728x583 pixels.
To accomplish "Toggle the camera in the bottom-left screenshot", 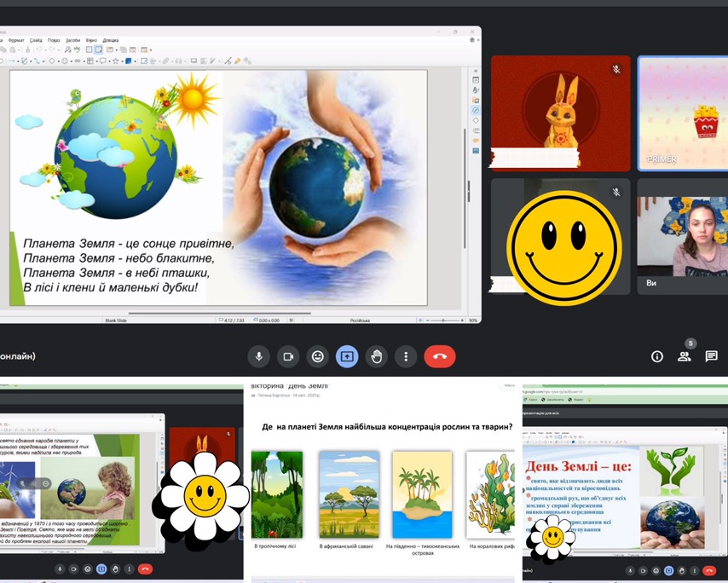I will (74, 569).
